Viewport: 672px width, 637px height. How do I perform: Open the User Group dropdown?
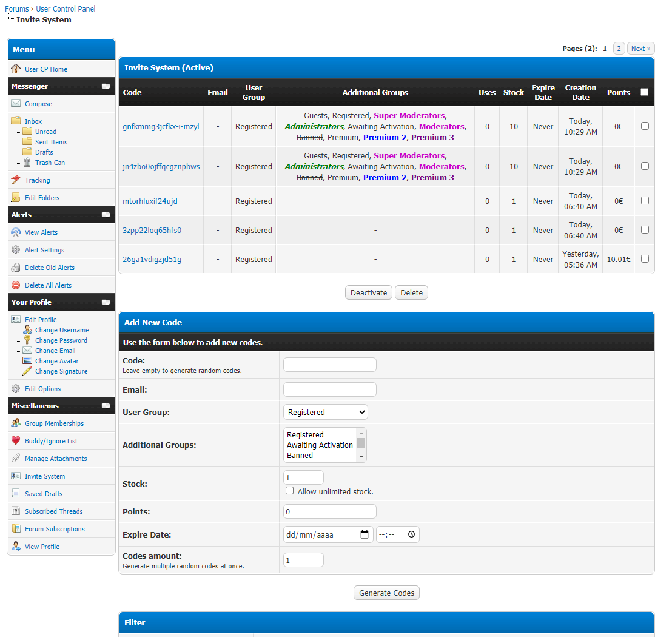coord(325,413)
